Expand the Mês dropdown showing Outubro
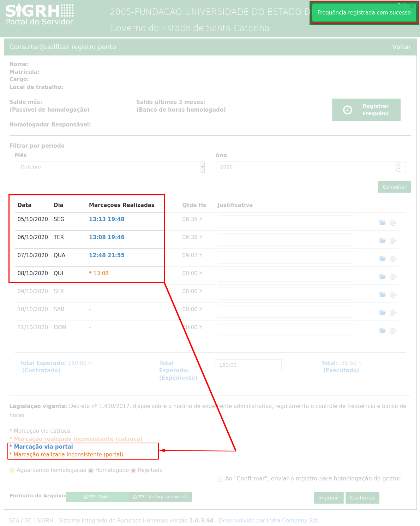Screen dimensions: 420x526 (203, 167)
